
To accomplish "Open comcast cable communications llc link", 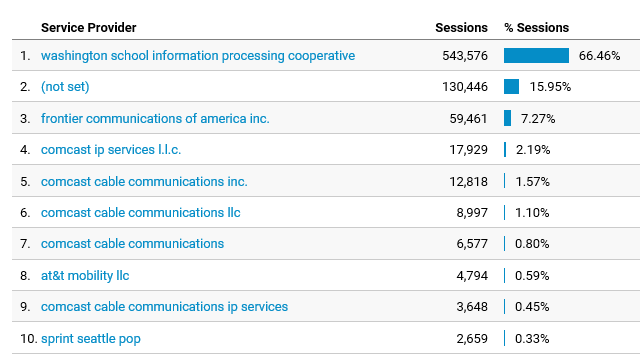I will click(140, 213).
